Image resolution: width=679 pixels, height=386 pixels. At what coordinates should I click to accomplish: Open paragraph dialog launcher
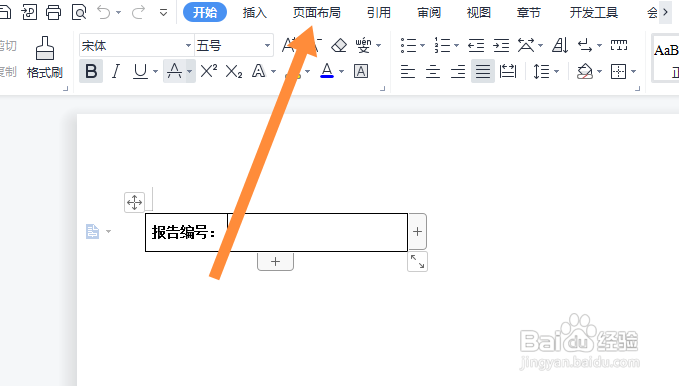637,88
